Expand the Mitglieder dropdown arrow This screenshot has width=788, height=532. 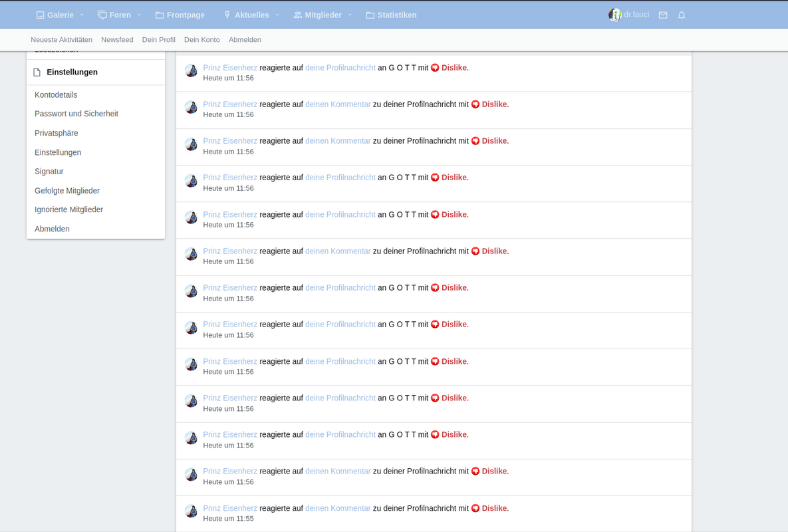(x=350, y=15)
